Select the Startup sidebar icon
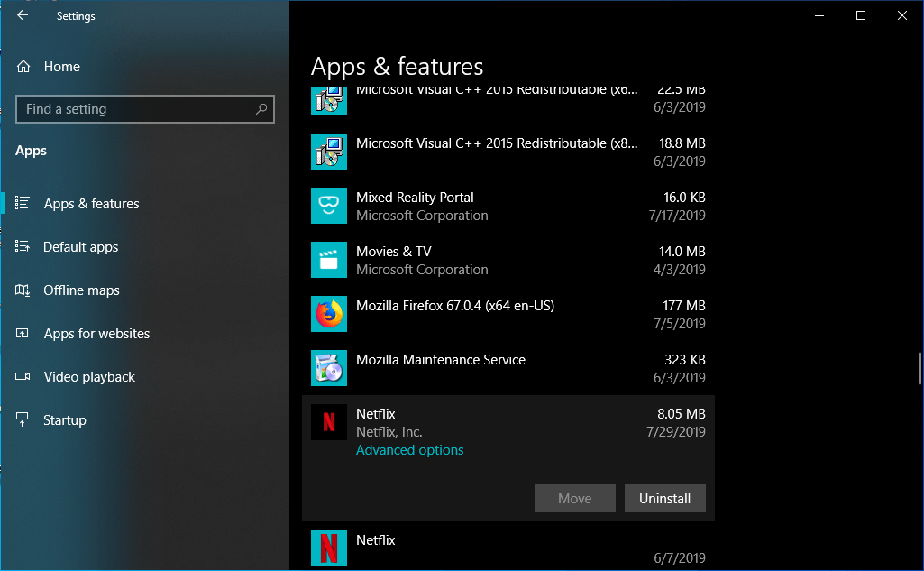The width and height of the screenshot is (924, 571). tap(22, 419)
